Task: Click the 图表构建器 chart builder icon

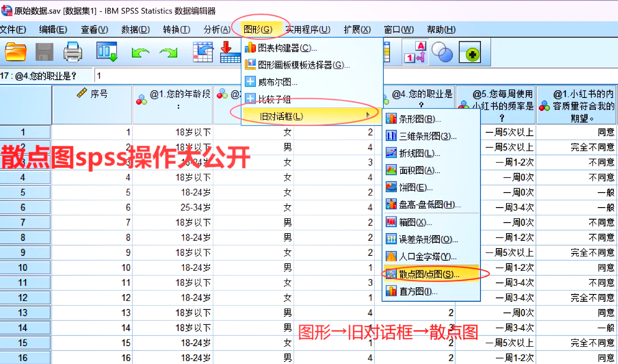Action: (250, 48)
